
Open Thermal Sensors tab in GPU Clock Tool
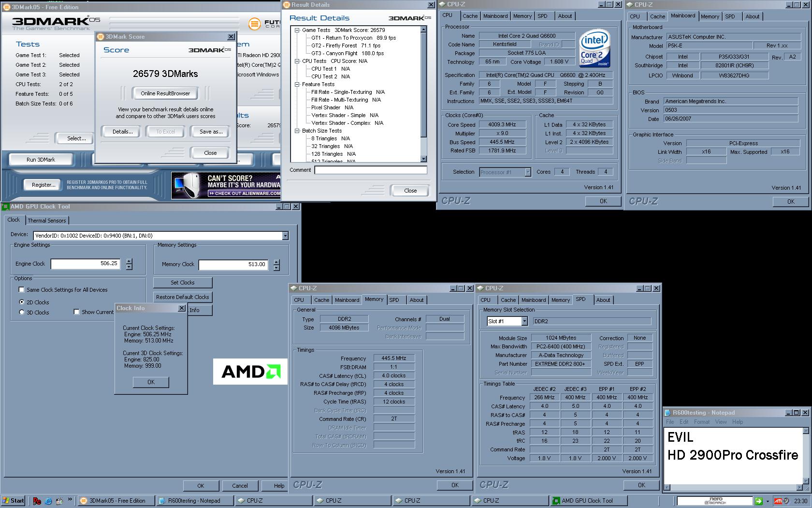46,221
